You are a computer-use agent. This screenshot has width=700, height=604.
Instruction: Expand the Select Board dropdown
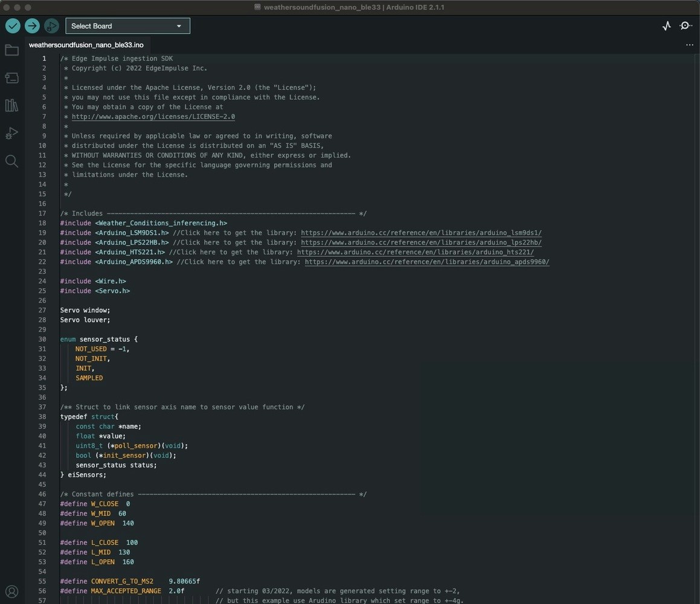(127, 26)
